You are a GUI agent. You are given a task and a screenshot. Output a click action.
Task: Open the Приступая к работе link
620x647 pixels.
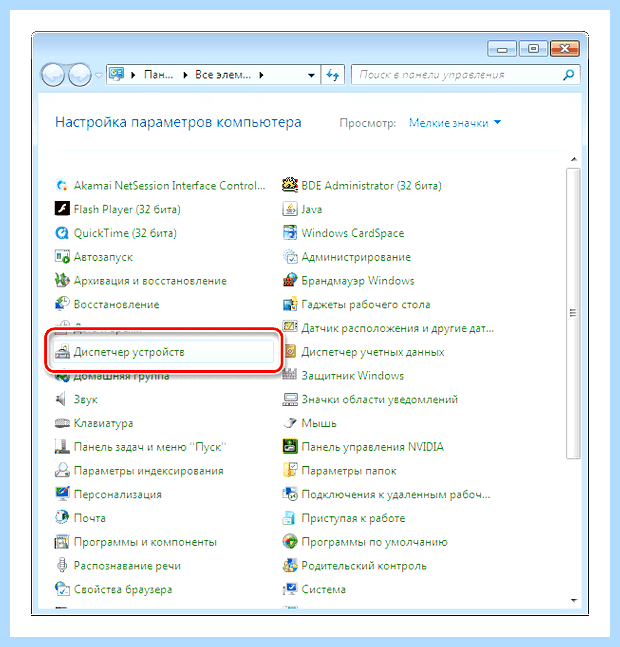tap(353, 518)
